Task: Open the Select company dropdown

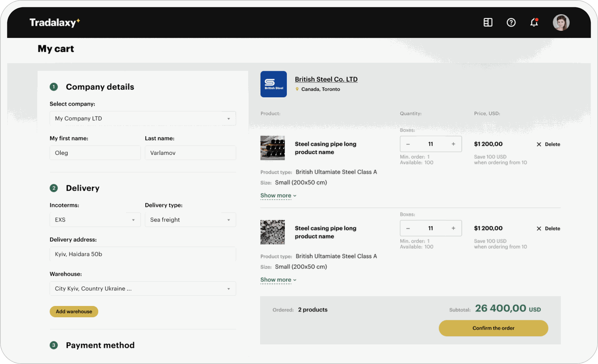Action: click(x=143, y=118)
